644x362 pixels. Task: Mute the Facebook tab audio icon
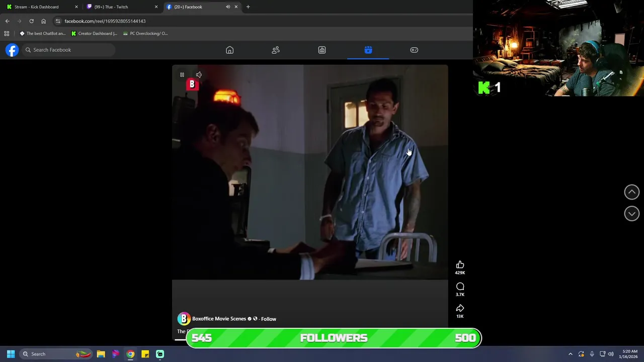pyautogui.click(x=228, y=7)
